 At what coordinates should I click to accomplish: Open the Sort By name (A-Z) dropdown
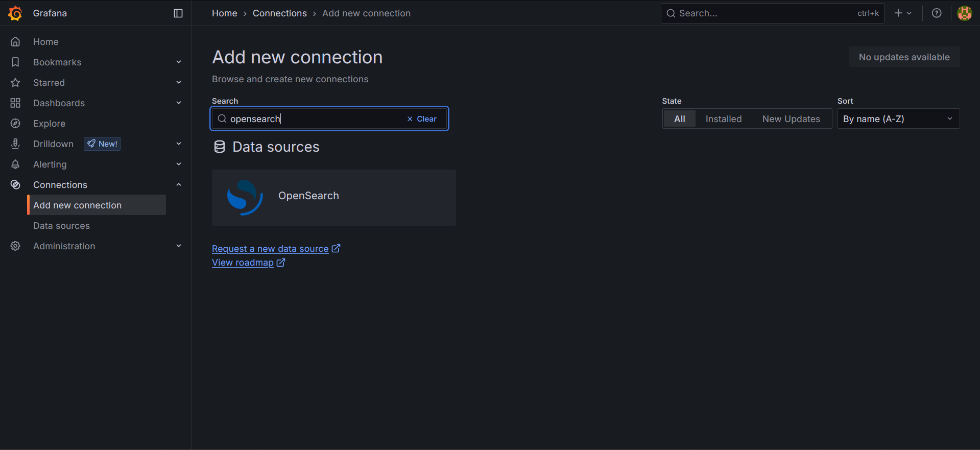click(x=898, y=119)
